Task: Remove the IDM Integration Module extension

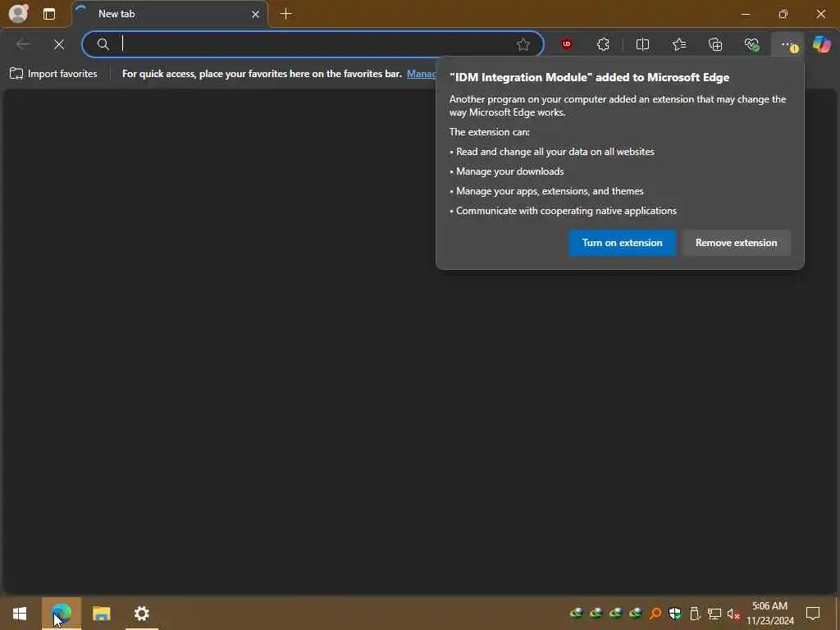Action: pos(736,243)
